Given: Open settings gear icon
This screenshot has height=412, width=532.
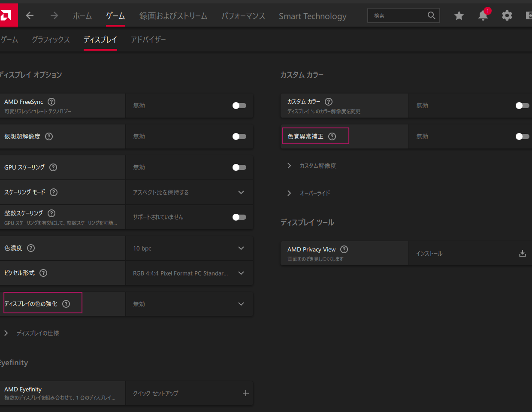Looking at the screenshot, I should [x=507, y=16].
